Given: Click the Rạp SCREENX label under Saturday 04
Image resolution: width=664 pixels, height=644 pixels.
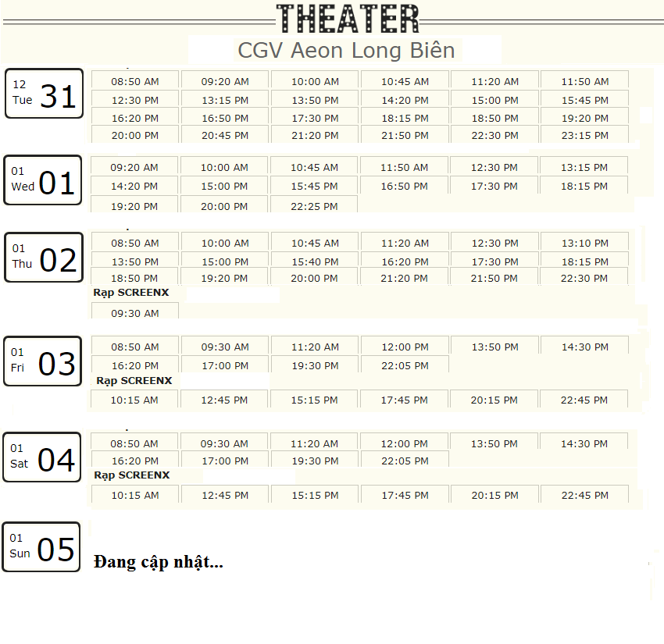Looking at the screenshot, I should [132, 475].
